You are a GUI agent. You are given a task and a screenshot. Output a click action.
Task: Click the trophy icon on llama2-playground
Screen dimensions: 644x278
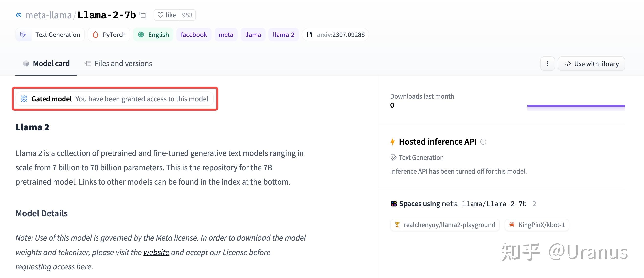[x=397, y=225]
